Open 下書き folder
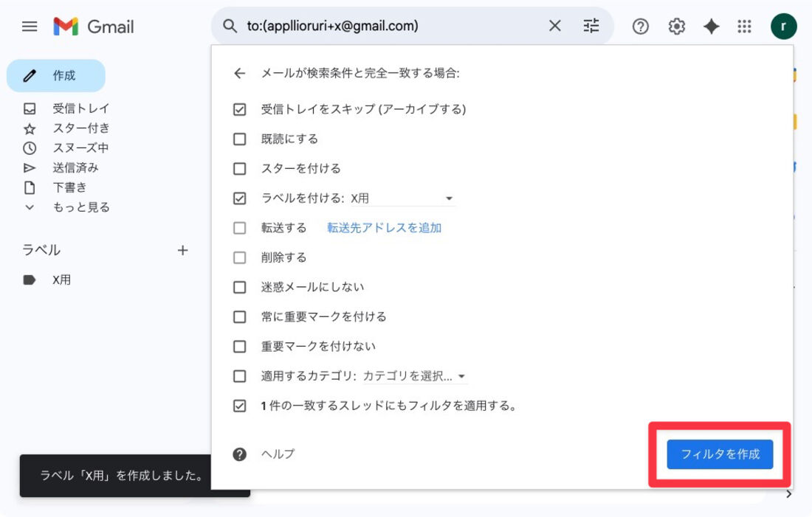The image size is (812, 517). pyautogui.click(x=69, y=187)
